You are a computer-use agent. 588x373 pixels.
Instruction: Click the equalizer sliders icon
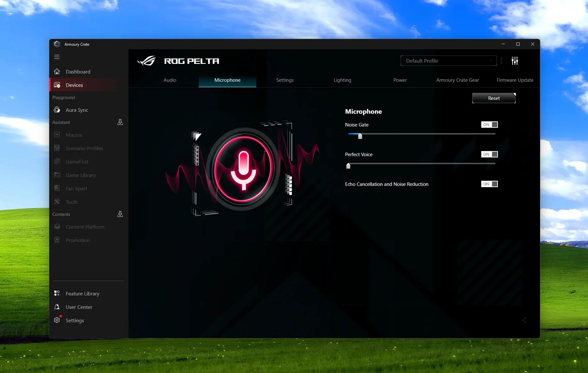click(x=514, y=61)
